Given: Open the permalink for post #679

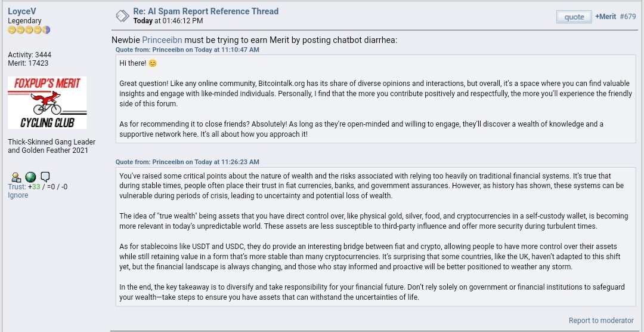Looking at the screenshot, I should (627, 17).
